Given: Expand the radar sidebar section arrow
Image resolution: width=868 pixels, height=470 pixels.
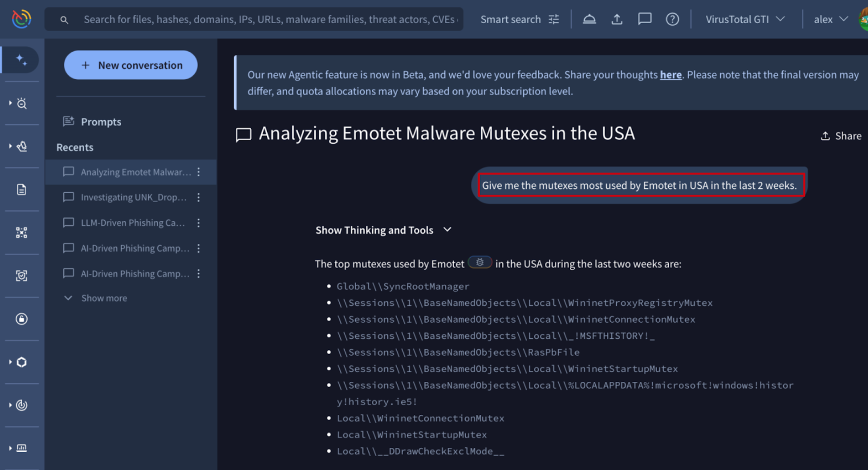Looking at the screenshot, I should pyautogui.click(x=10, y=405).
